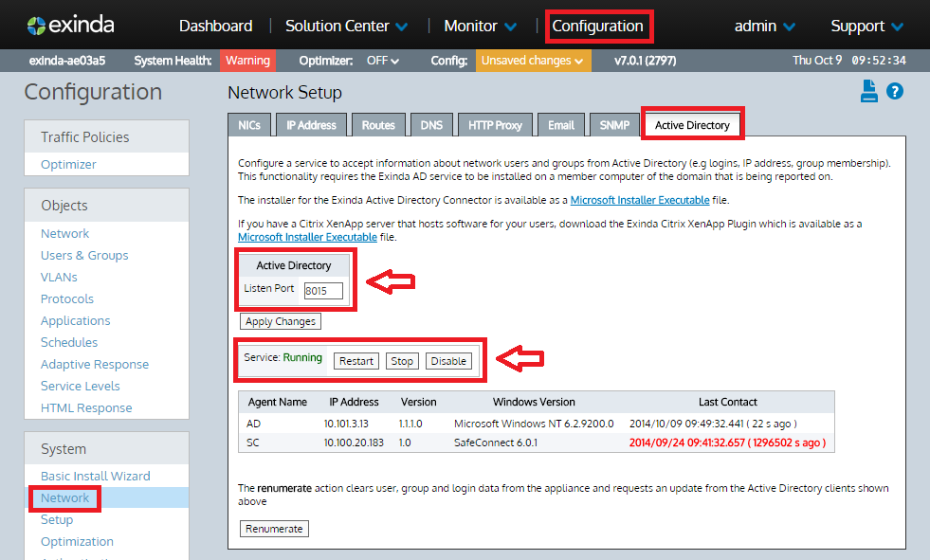The image size is (930, 560).
Task: Open the Schedules link
Action: (x=69, y=342)
